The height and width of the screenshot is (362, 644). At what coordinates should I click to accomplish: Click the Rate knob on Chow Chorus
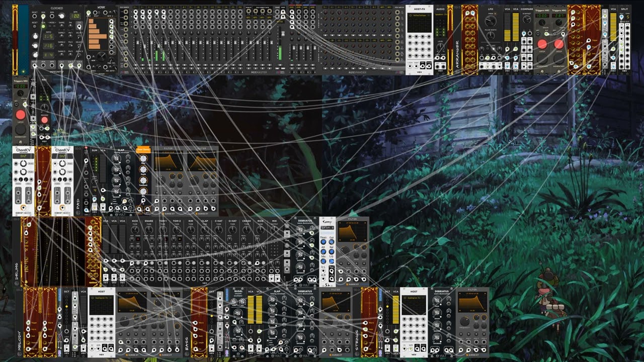point(143,157)
